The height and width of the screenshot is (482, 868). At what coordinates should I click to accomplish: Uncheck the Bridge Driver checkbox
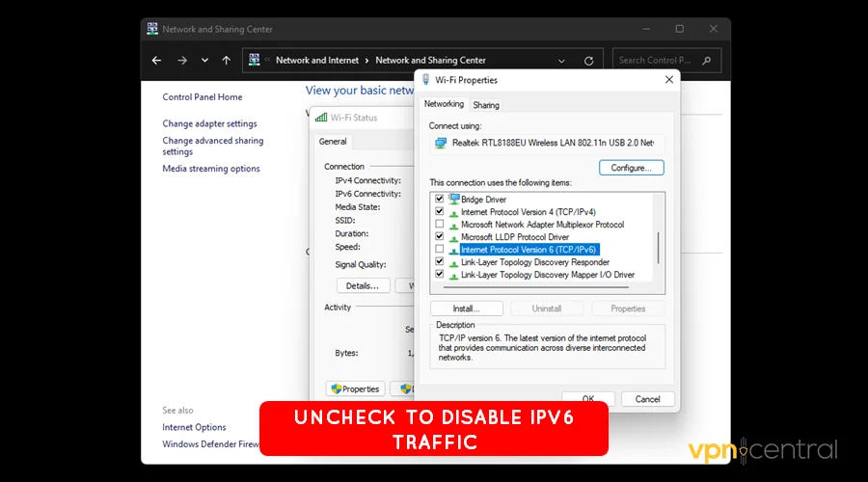point(440,199)
